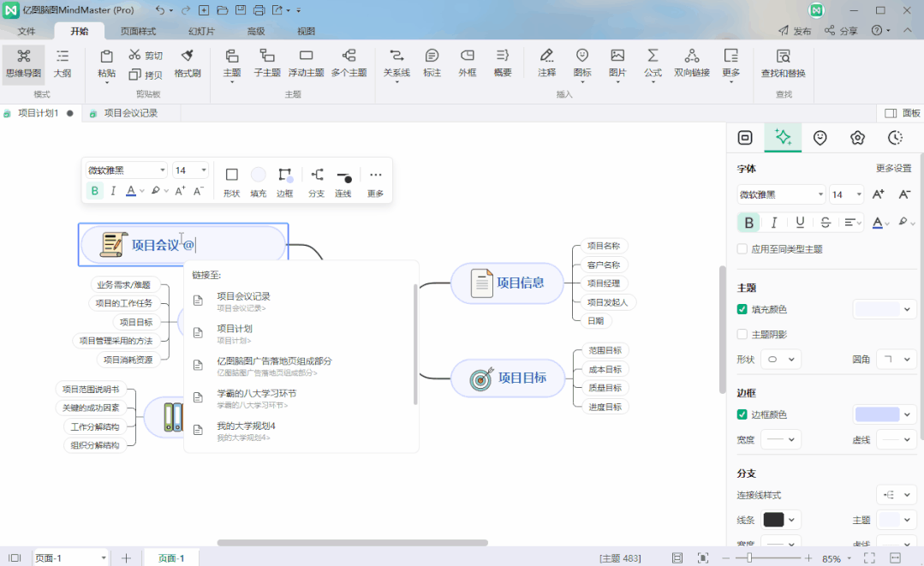Click 连线 connector in floating toolbar
Viewport: 924px width, 566px height.
pos(343,182)
